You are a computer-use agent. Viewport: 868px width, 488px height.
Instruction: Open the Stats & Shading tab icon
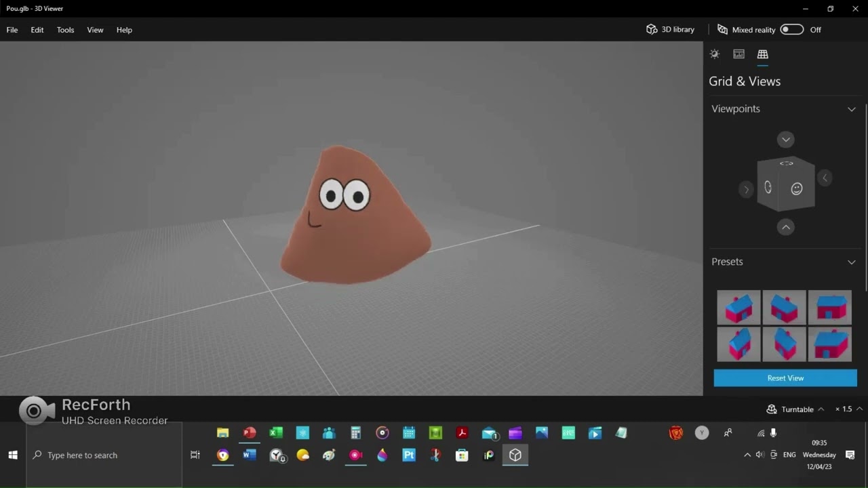point(738,54)
